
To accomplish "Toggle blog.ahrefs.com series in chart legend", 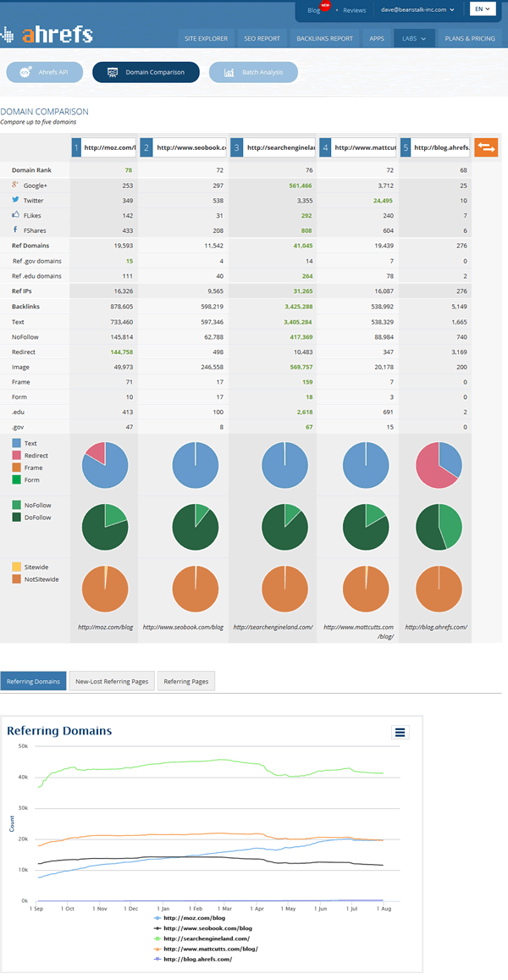I will point(193,958).
